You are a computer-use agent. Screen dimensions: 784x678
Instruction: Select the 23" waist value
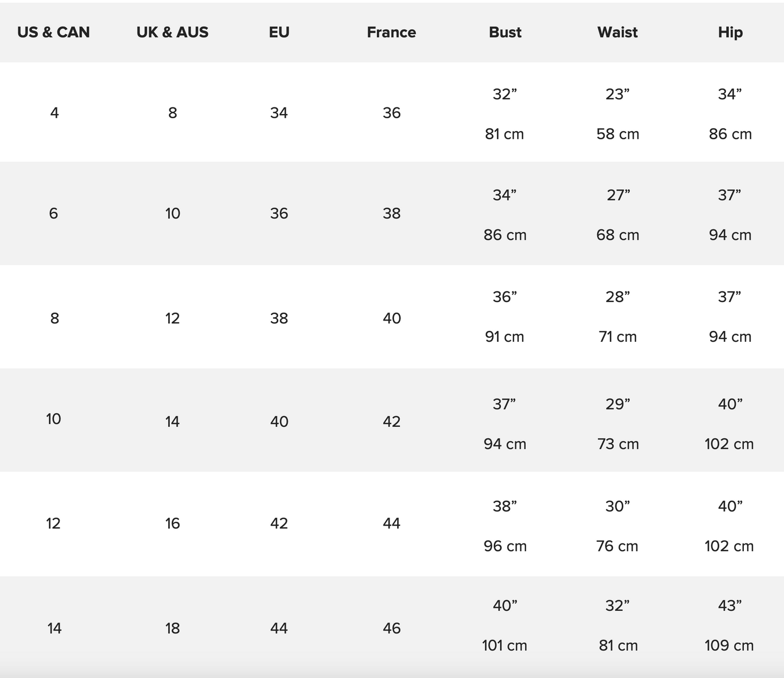[x=618, y=94]
